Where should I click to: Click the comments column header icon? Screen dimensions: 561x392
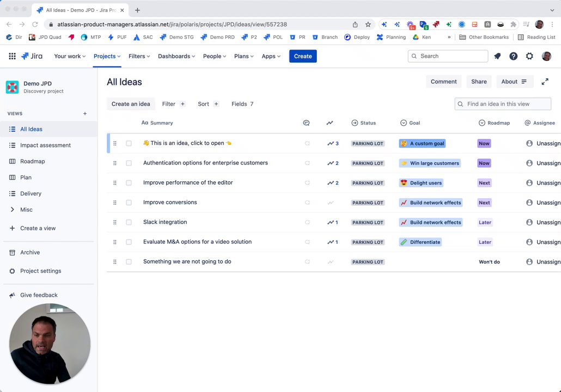(x=306, y=122)
